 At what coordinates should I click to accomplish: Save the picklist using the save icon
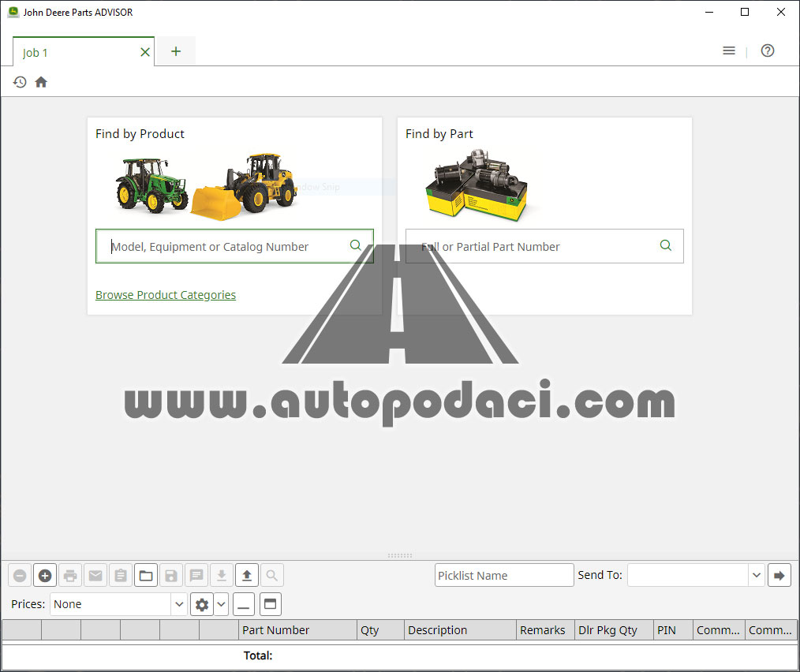pos(171,575)
